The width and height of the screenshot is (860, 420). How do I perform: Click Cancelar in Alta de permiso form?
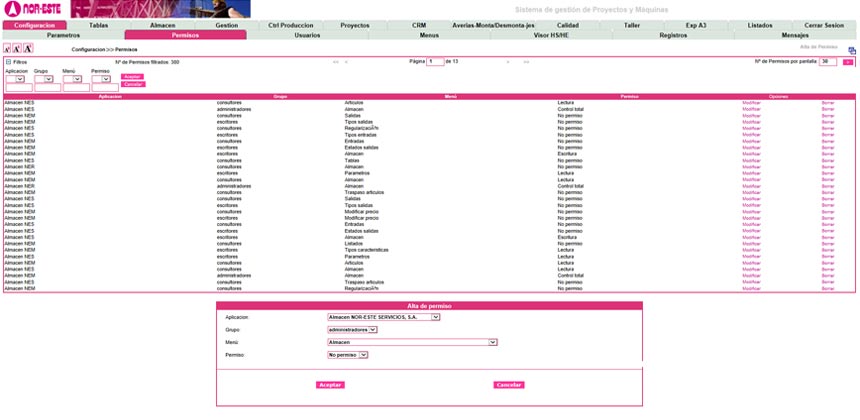[508, 385]
